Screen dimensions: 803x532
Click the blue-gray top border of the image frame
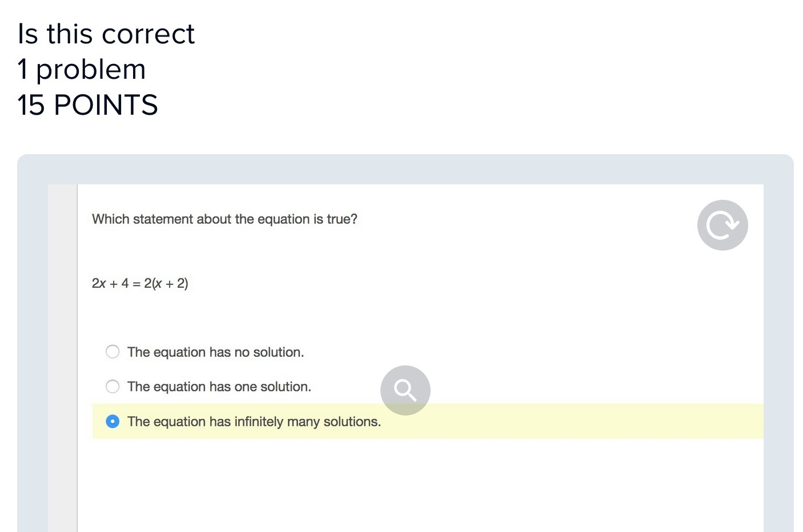[400, 169]
